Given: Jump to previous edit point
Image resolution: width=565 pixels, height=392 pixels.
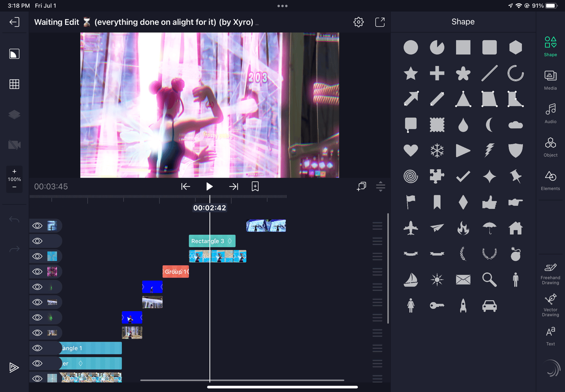Looking at the screenshot, I should [x=185, y=186].
